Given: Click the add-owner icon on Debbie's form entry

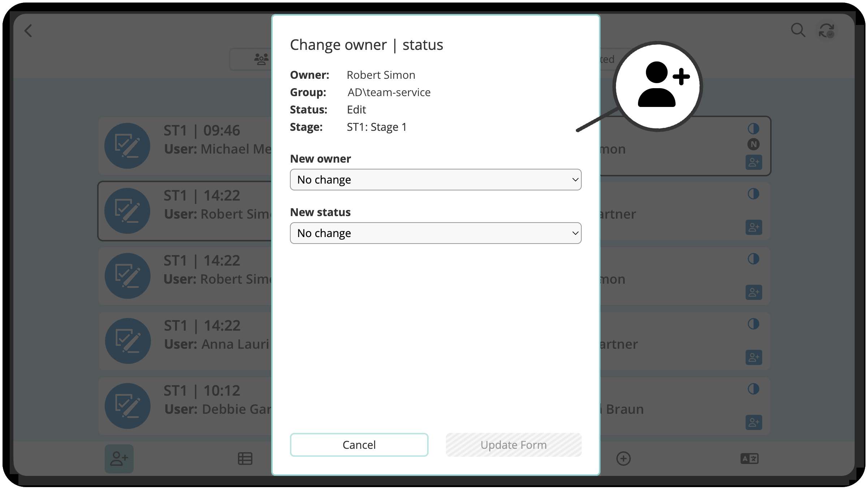Looking at the screenshot, I should pos(753,422).
